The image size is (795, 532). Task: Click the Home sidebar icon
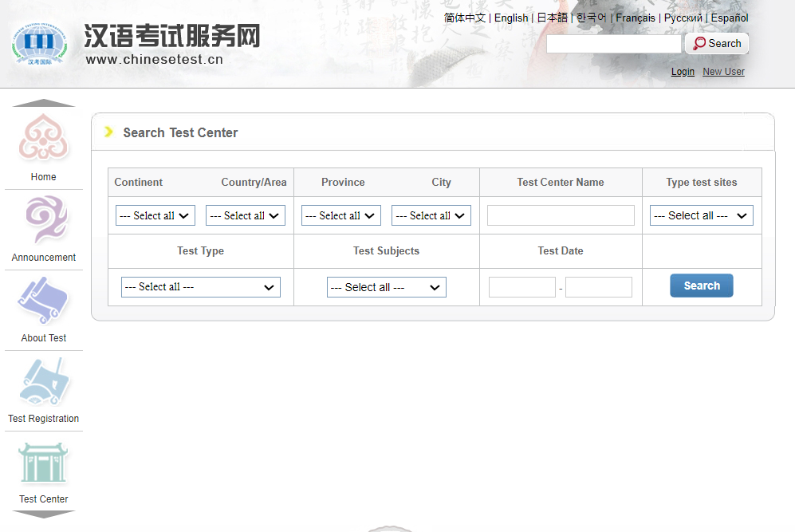click(x=44, y=138)
